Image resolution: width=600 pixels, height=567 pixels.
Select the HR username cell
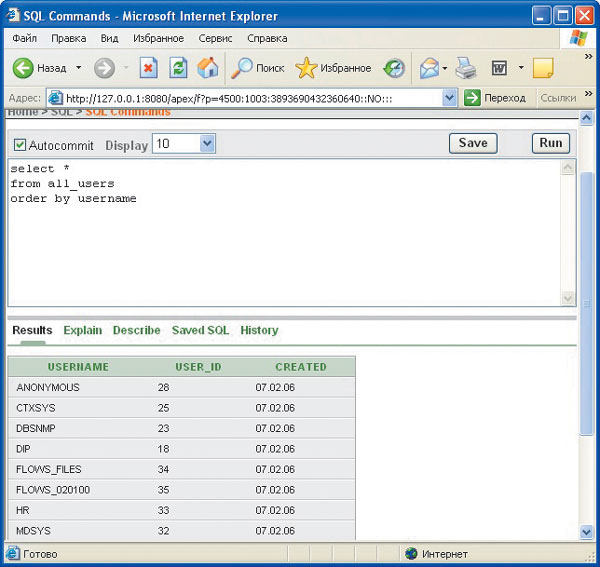[x=23, y=510]
